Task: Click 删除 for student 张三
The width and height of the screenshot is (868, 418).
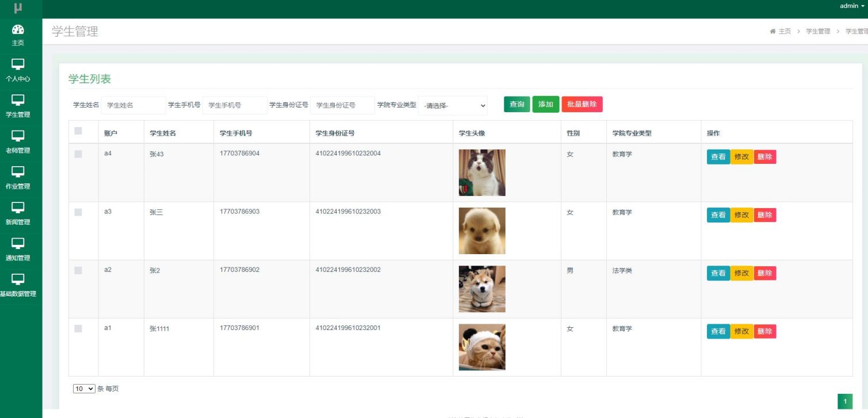Action: pos(765,214)
